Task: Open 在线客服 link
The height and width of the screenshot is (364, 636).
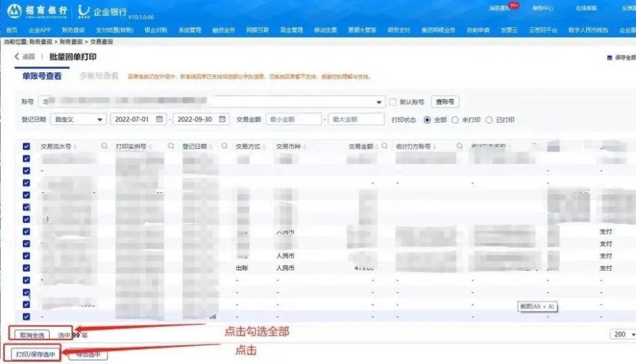Action: click(586, 8)
